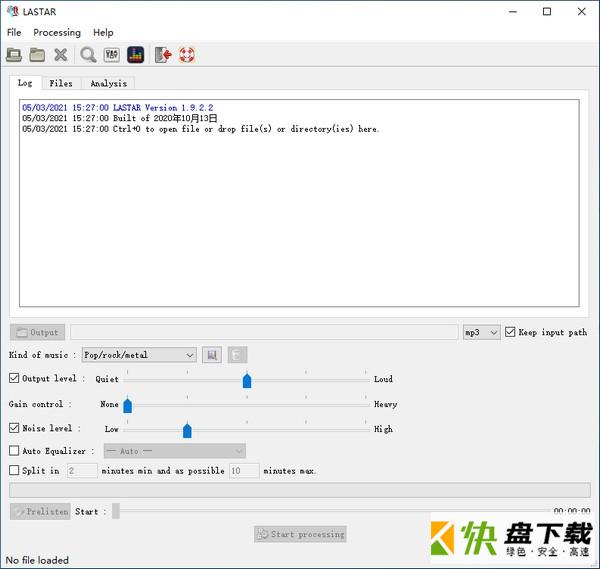Screen dimensions: 600x569
Task: Click the Start processing button
Action: (300, 534)
